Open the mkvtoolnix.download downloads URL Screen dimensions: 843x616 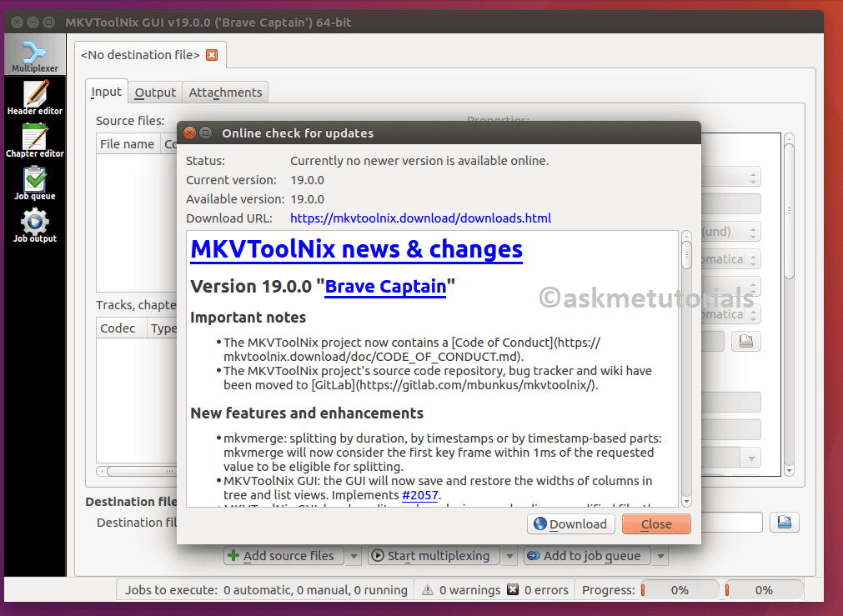click(x=420, y=218)
